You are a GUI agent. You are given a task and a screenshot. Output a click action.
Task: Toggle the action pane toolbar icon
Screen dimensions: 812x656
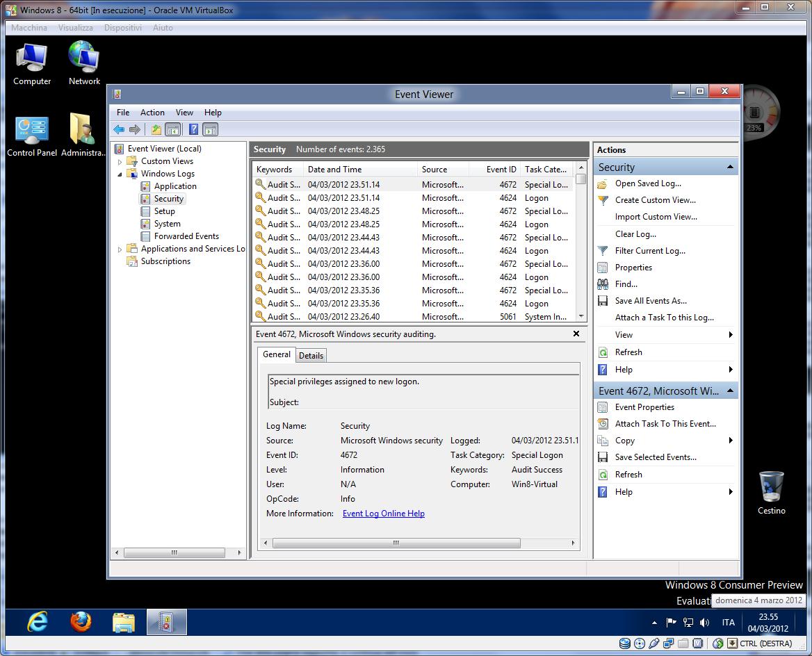210,129
